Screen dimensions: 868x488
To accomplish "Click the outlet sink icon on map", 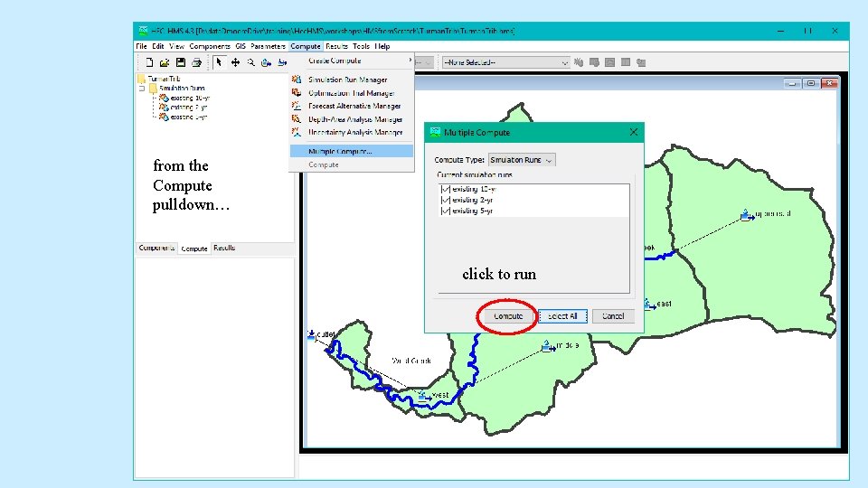I will click(311, 334).
